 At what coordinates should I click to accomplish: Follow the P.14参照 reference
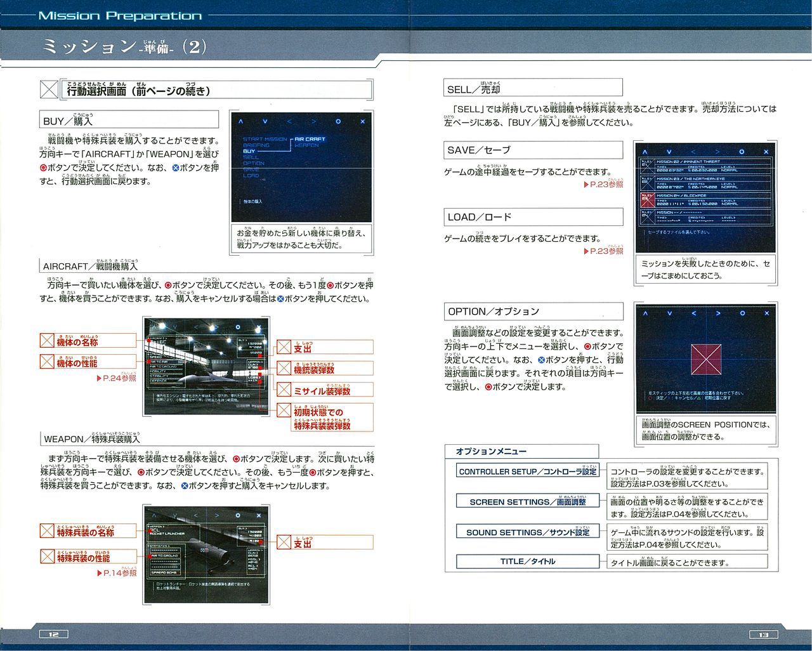click(x=116, y=573)
